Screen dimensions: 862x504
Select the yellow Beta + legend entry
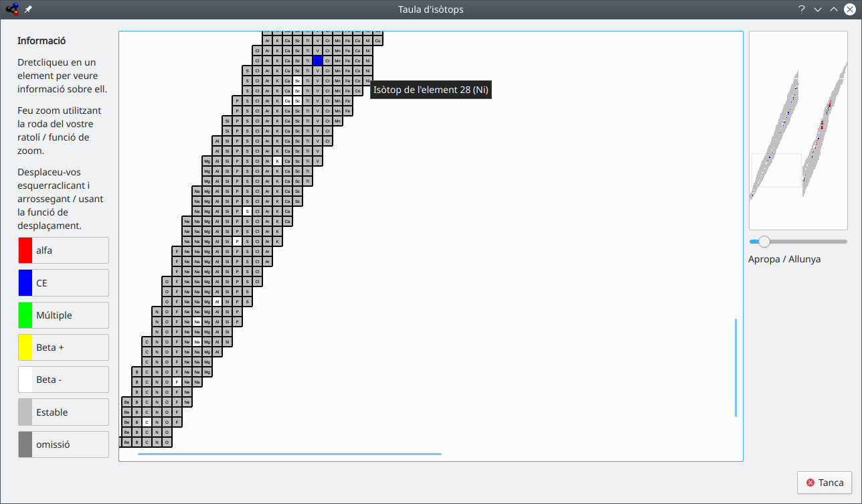[64, 347]
